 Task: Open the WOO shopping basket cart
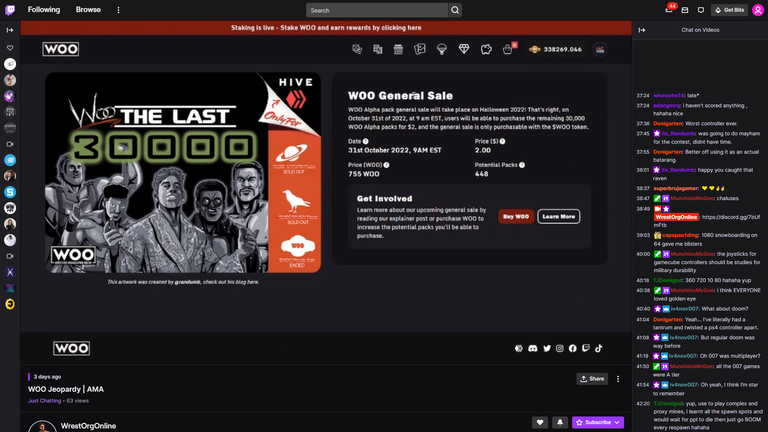(x=508, y=49)
